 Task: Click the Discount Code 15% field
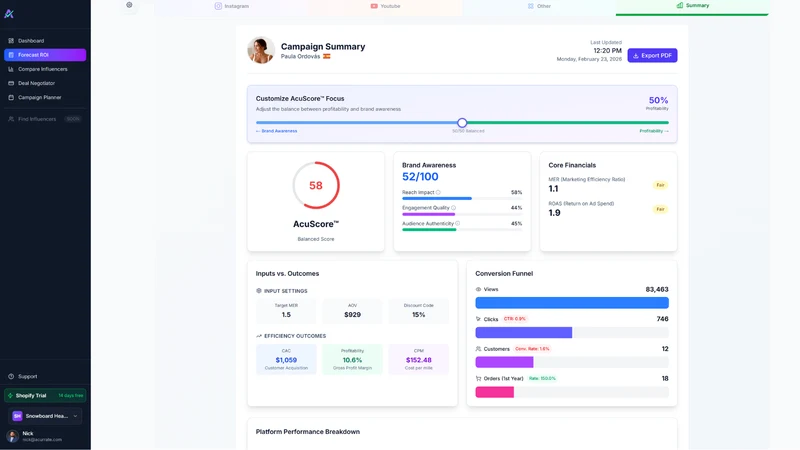pyautogui.click(x=418, y=311)
